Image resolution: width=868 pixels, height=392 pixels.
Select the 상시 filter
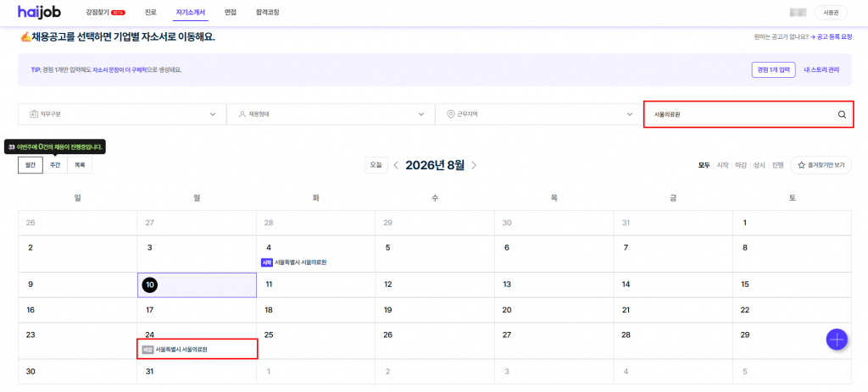pos(759,165)
